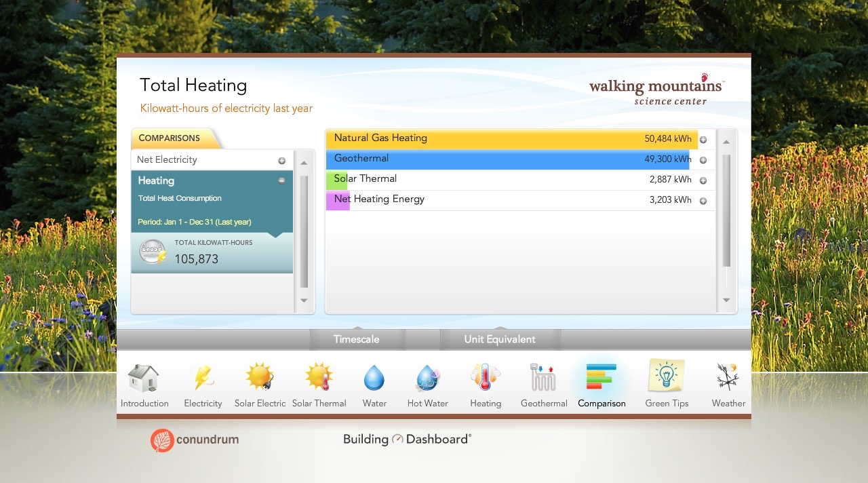Open the Weather vane icon
Screen dimensions: 868x483
728,377
